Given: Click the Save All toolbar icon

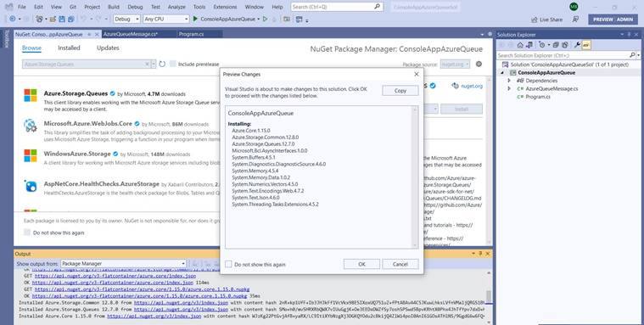Looking at the screenshot, I should 70,20.
